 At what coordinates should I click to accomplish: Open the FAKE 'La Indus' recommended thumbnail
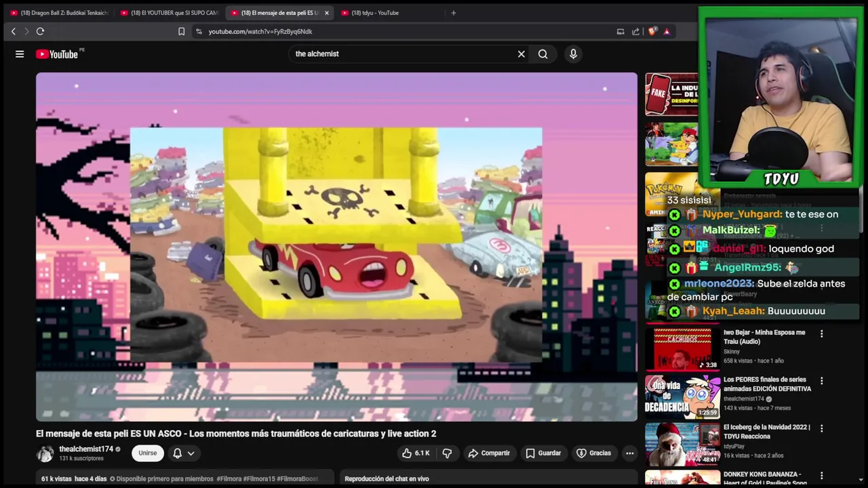671,94
